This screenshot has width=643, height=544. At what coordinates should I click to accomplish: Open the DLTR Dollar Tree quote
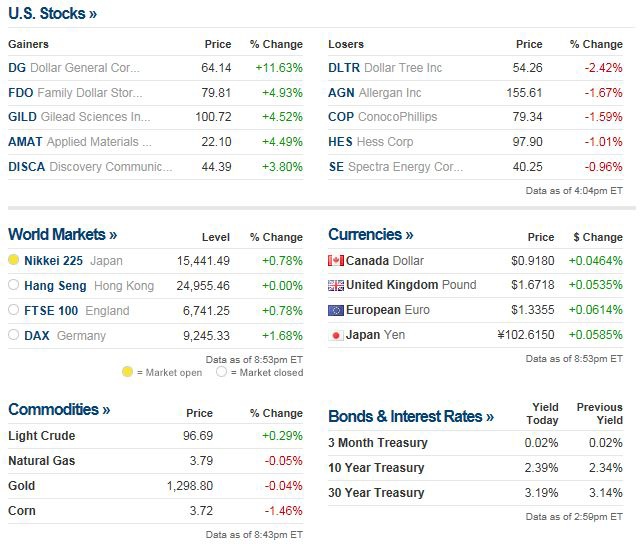pyautogui.click(x=385, y=68)
